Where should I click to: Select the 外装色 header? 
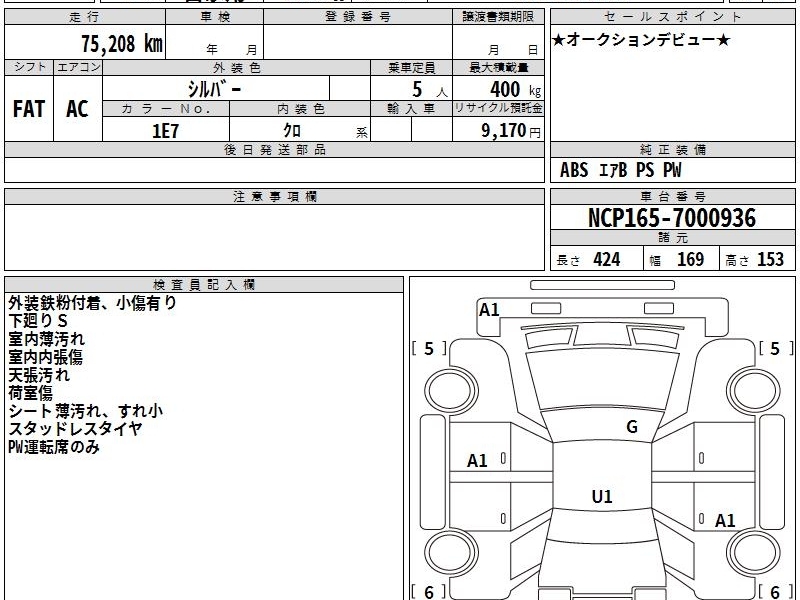pos(237,67)
